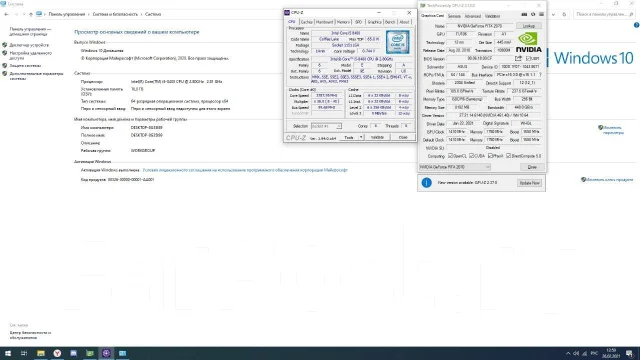Open File Explorer from the taskbar
Screen dimensions: 640x360
(x=41, y=353)
